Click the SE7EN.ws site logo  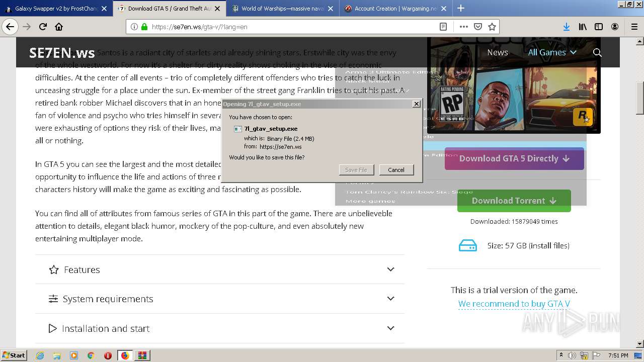(62, 53)
